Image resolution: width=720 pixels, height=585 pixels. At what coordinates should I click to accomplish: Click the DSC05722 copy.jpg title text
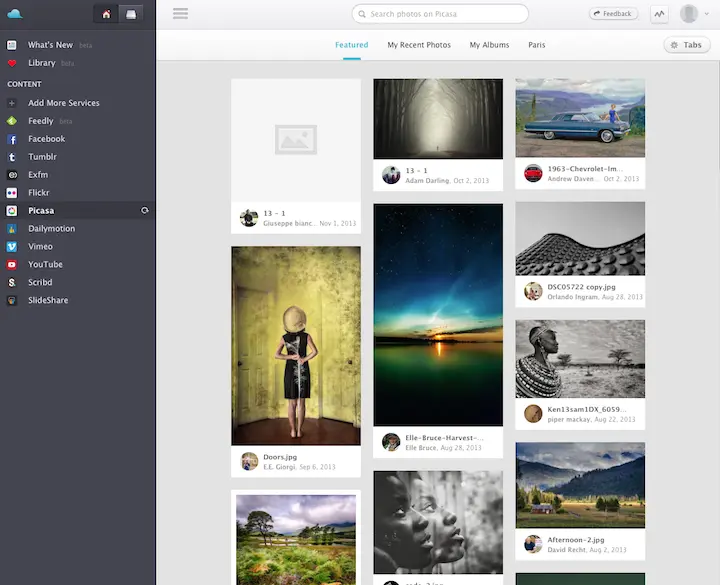coord(581,287)
